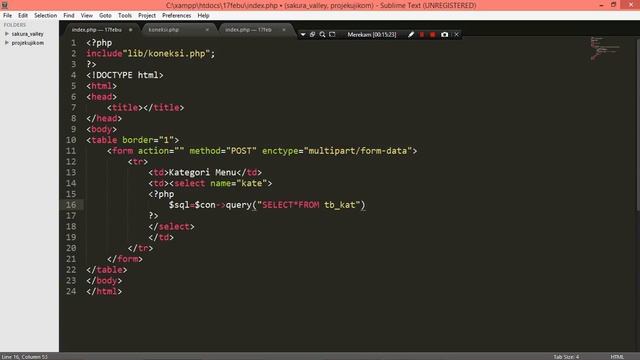Image resolution: width=640 pixels, height=360 pixels.
Task: Click the <!DOCTYPE html> line
Action: pyautogui.click(x=124, y=75)
